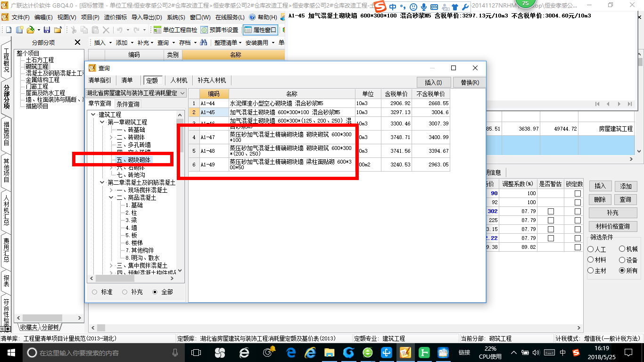This screenshot has height=362, width=644.
Task: Click the Copy icon in toolbar
Action: coord(84,30)
